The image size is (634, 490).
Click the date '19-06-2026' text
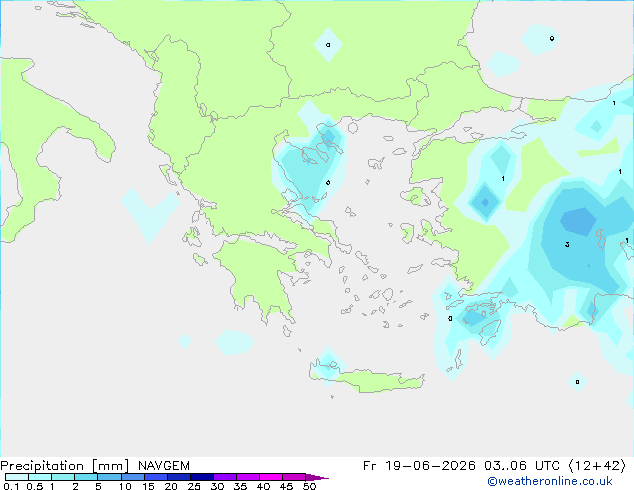(430, 466)
